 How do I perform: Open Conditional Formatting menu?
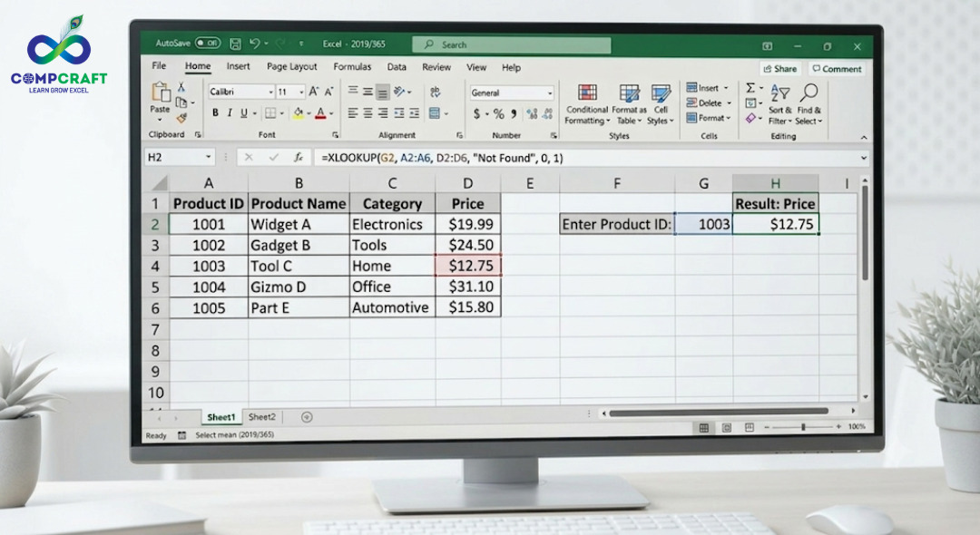[587, 104]
